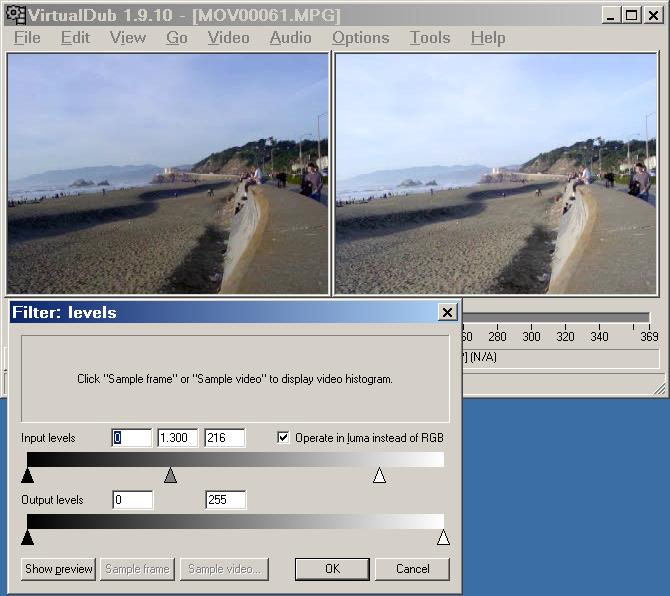Image resolution: width=670 pixels, height=596 pixels.
Task: Click the Show preview button
Action: tap(59, 569)
